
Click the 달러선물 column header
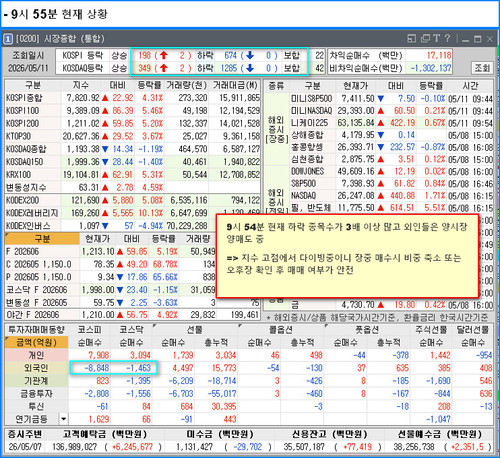click(x=473, y=330)
